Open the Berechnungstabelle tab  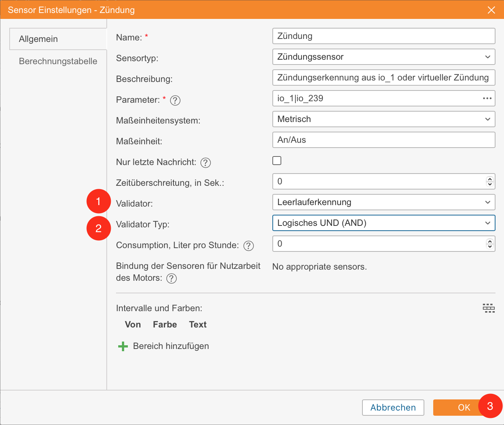click(x=58, y=61)
